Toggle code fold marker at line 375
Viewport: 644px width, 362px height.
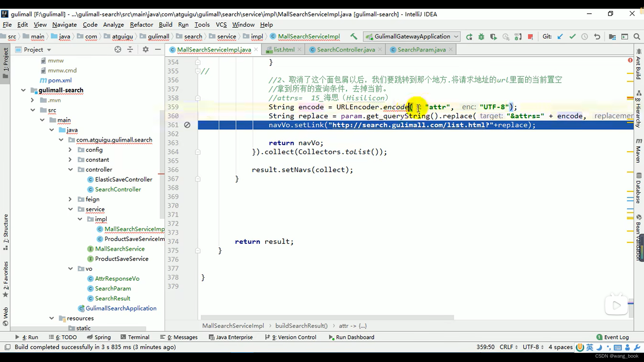coord(198,250)
